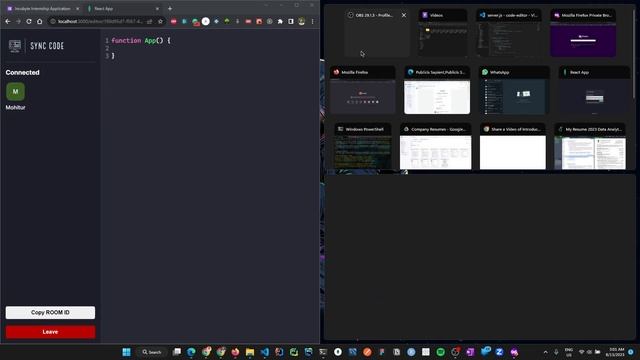The image size is (640, 360).
Task: Open Zoom from the taskbar
Action: coord(499,352)
